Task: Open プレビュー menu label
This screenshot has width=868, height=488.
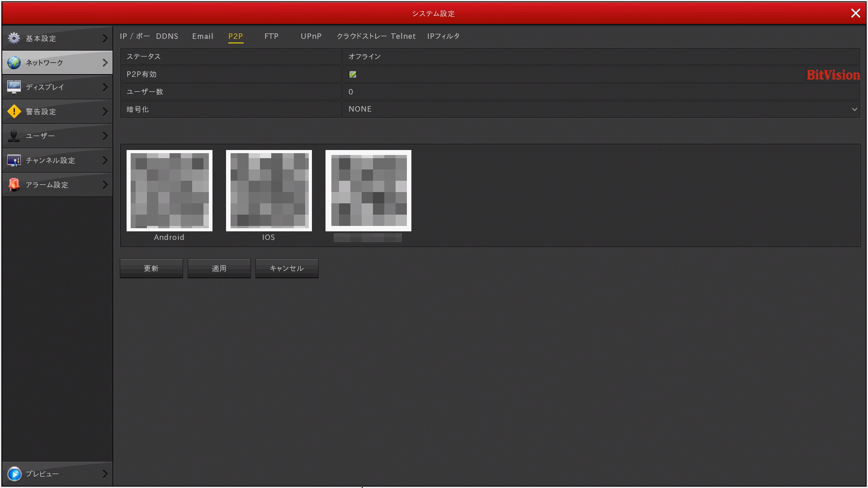Action: pyautogui.click(x=42, y=474)
